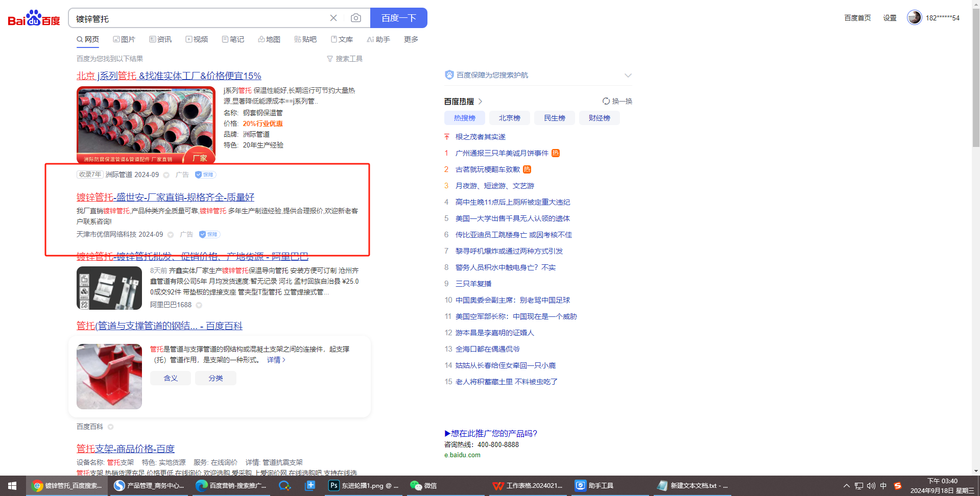Click the 含义 button in Baike card
Viewport: 980px width, 496px height.
pyautogui.click(x=171, y=378)
